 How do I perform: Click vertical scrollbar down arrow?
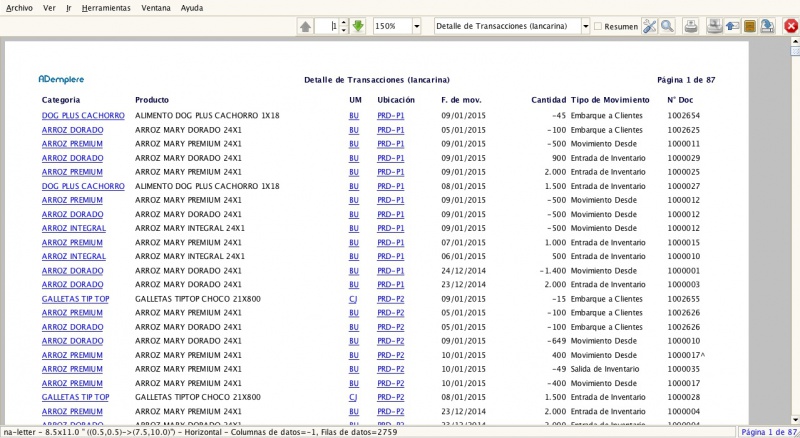(x=795, y=420)
